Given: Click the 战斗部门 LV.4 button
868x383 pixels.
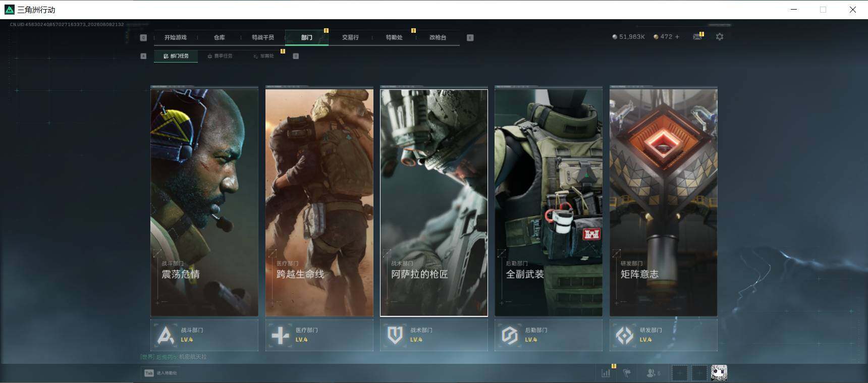Looking at the screenshot, I should pyautogui.click(x=204, y=335).
